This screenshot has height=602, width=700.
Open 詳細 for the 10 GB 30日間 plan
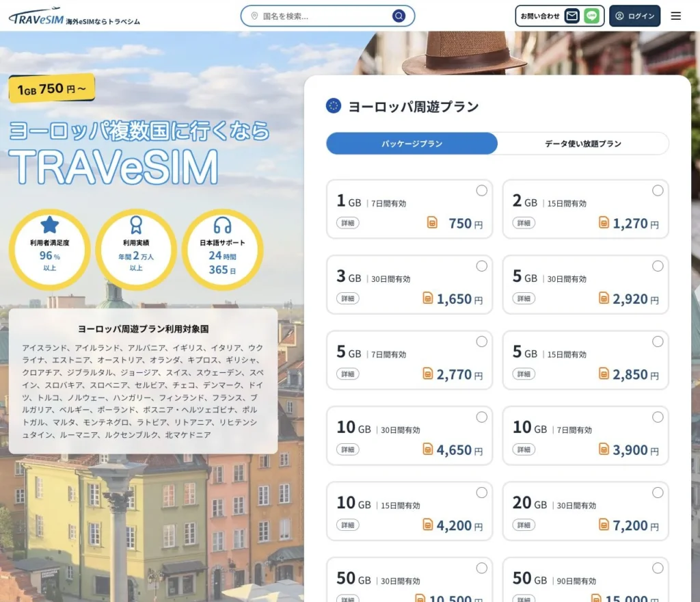click(348, 449)
